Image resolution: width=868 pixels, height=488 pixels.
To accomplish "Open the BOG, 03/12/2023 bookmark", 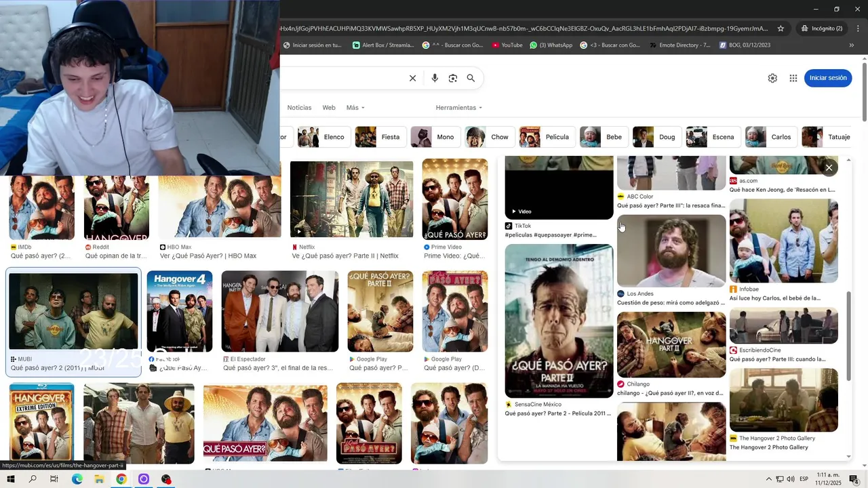I will click(745, 45).
